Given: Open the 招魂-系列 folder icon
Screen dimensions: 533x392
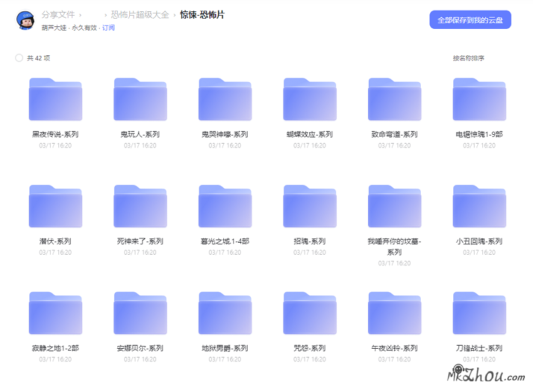Looking at the screenshot, I should point(310,206).
